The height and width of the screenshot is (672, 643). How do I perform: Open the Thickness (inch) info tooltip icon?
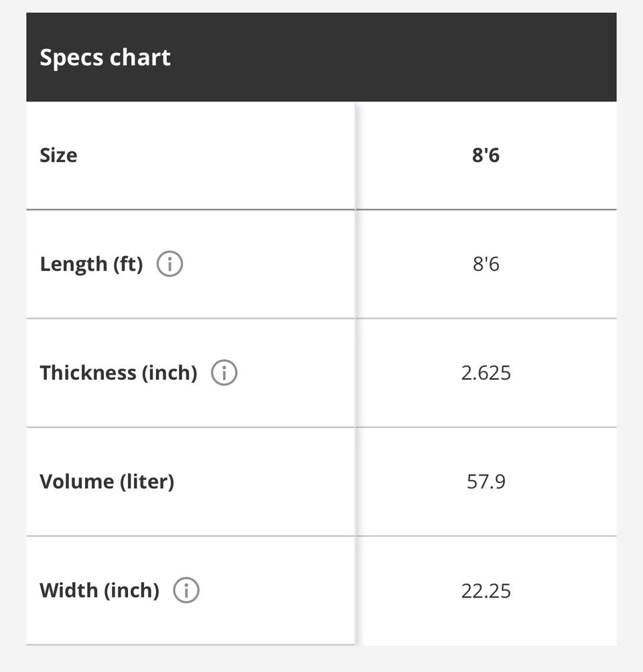tap(224, 373)
